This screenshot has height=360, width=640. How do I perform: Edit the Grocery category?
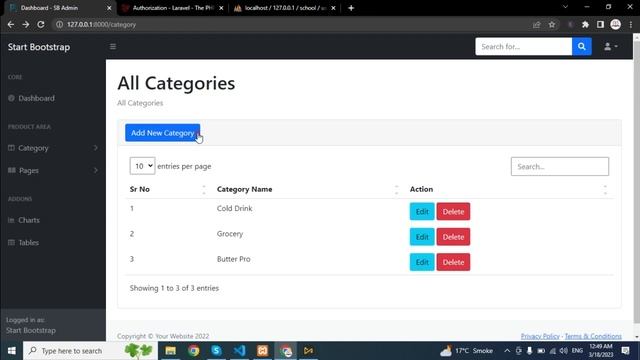[x=422, y=237]
